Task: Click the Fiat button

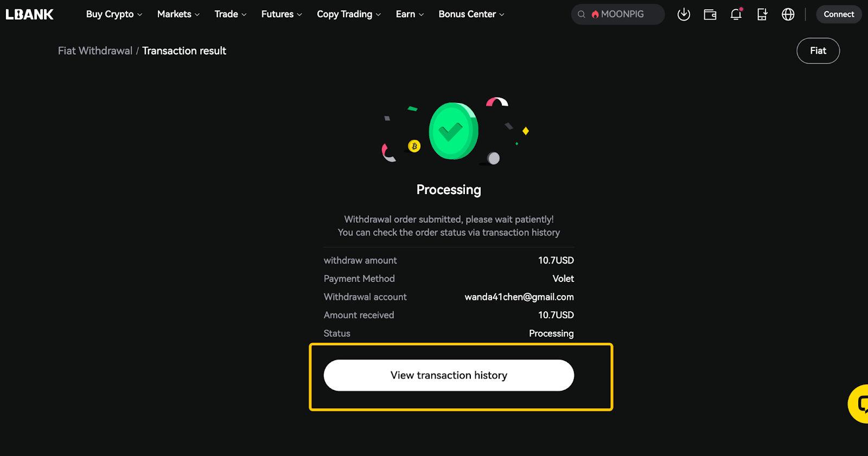Action: [x=818, y=51]
